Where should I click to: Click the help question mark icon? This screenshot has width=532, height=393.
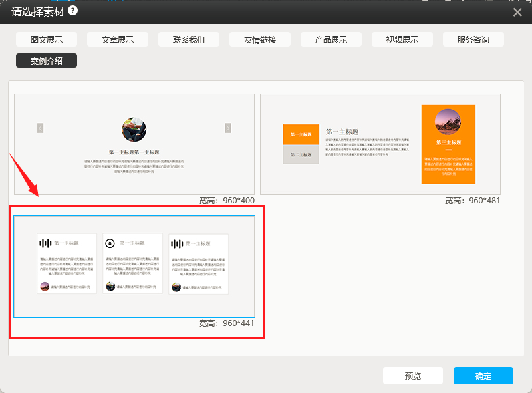click(x=72, y=11)
